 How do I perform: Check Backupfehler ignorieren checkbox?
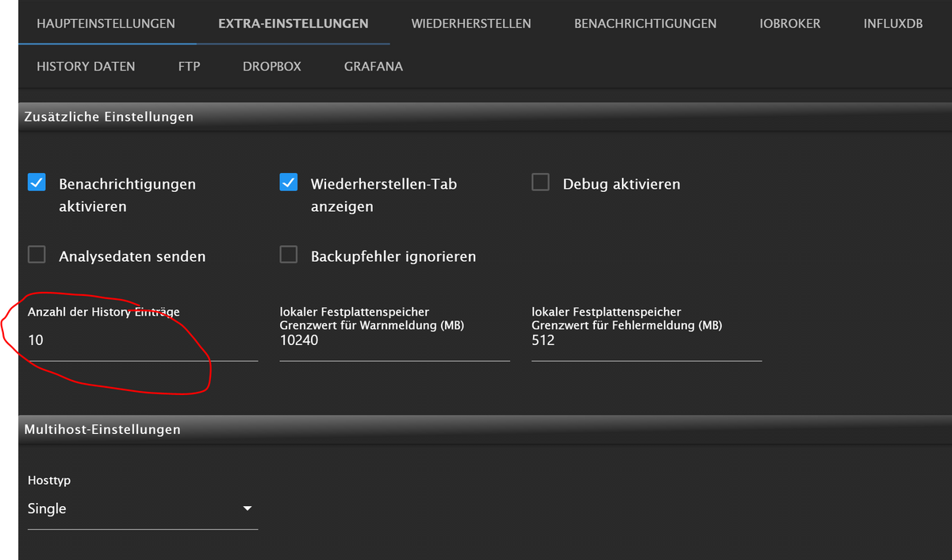coord(289,255)
